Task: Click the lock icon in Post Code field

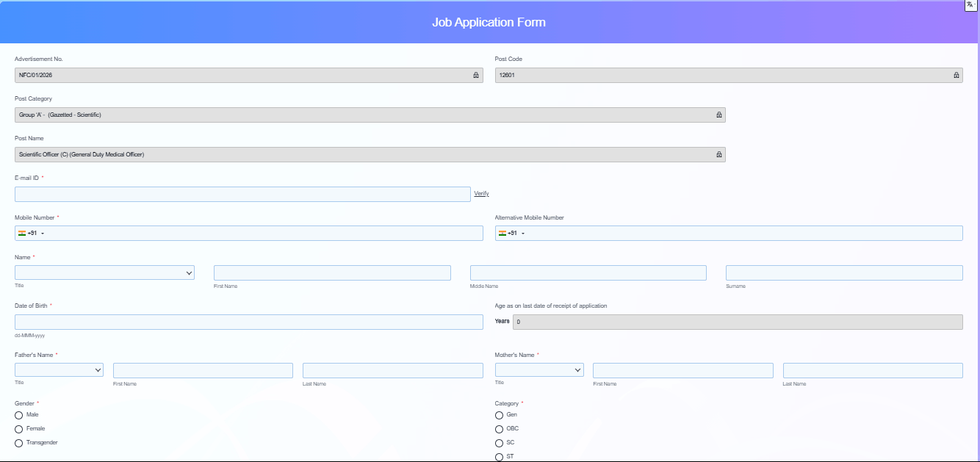Action: click(x=956, y=75)
